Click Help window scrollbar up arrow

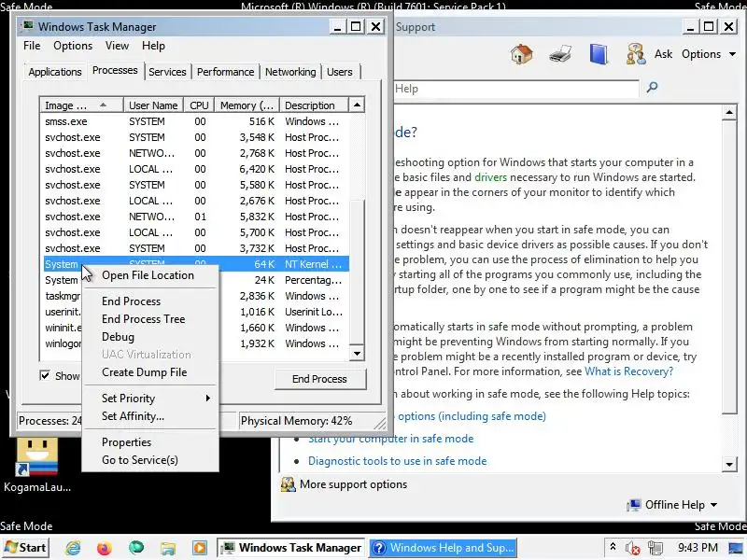[729, 113]
